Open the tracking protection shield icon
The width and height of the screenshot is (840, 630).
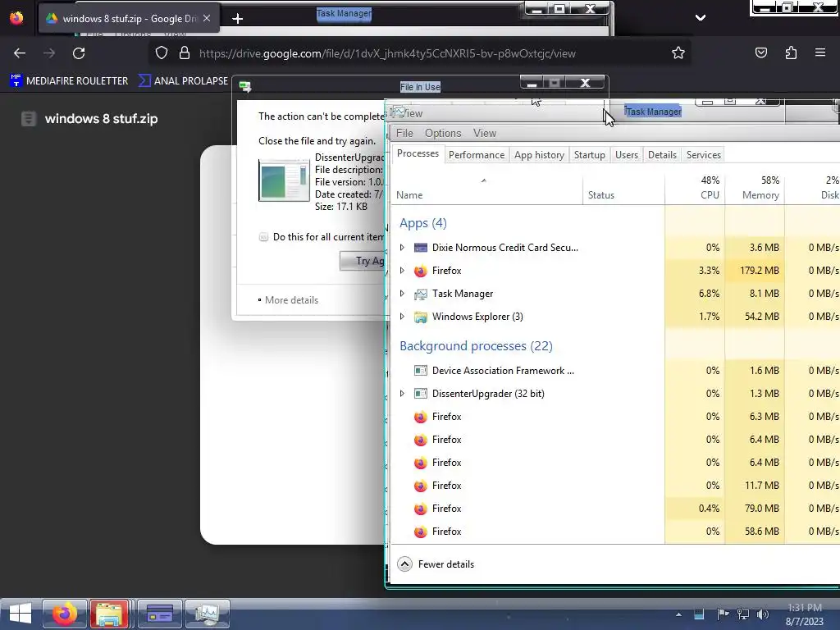point(162,53)
